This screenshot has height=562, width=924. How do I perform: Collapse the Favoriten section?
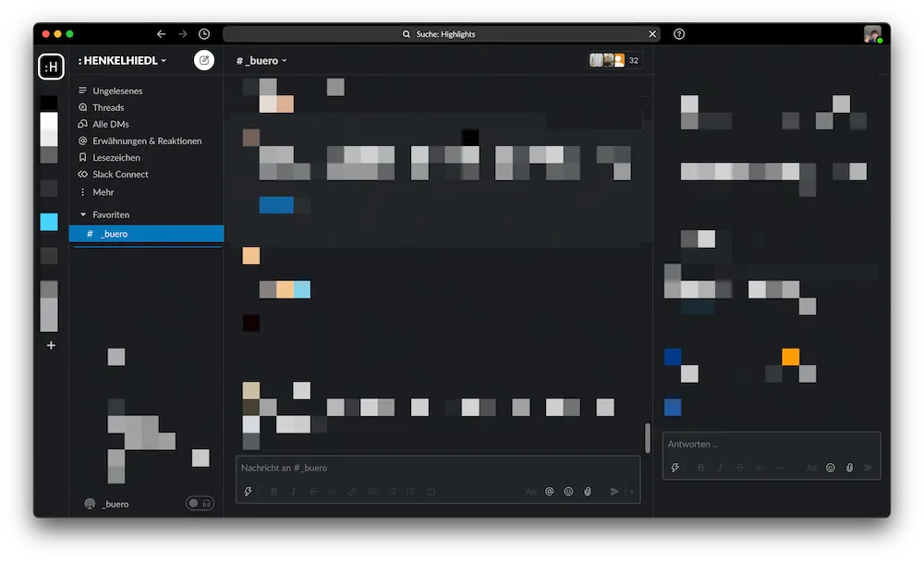83,214
